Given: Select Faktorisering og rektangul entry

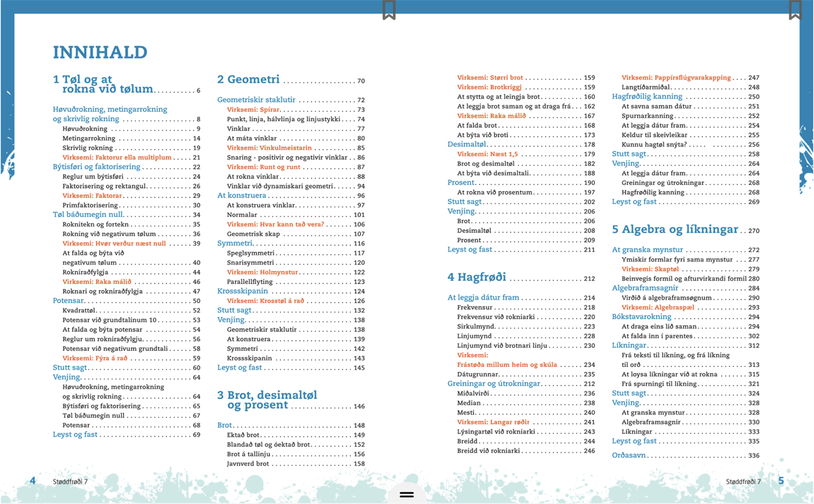Looking at the screenshot, I should [x=132, y=186].
